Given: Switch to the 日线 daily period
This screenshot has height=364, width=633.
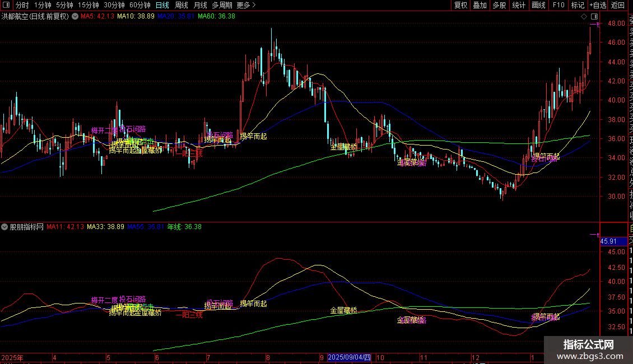Looking at the screenshot, I should click(x=162, y=5).
